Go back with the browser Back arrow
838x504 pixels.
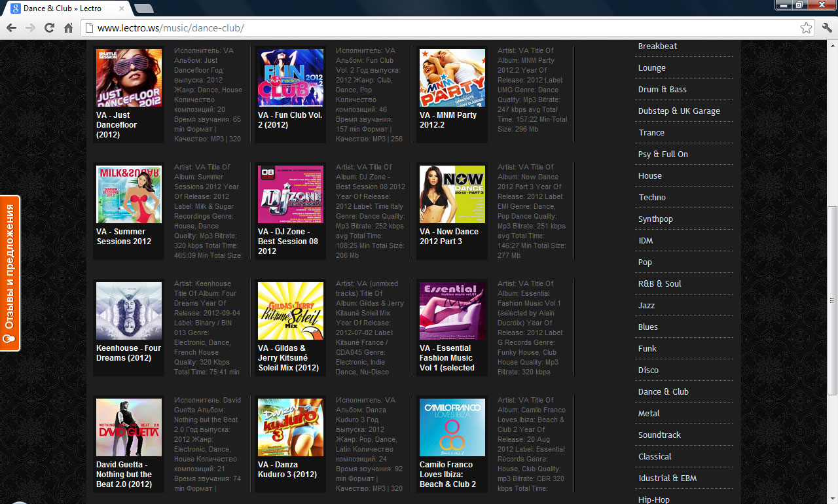click(x=11, y=28)
